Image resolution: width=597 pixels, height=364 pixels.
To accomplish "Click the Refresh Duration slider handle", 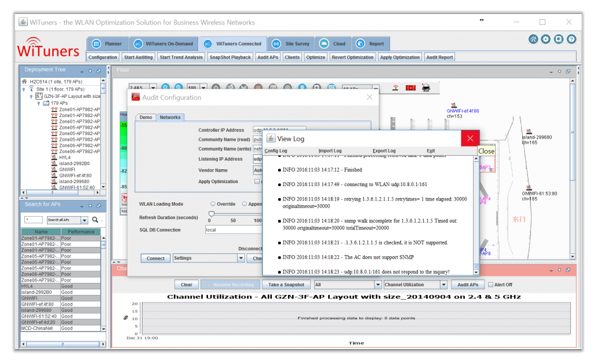I will tap(212, 214).
